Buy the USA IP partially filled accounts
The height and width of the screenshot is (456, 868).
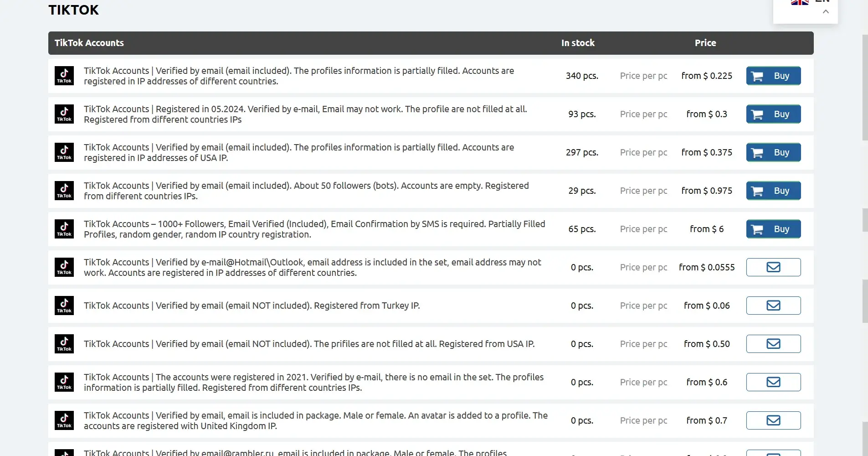[x=773, y=152]
